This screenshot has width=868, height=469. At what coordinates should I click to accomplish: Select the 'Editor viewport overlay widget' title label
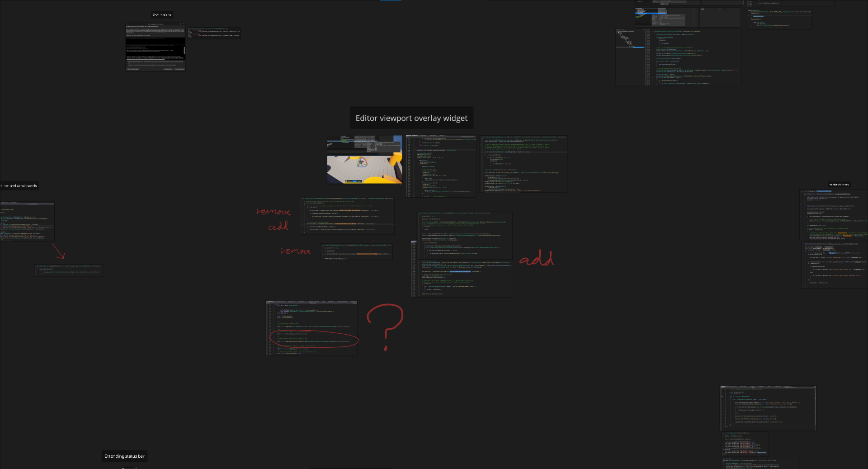(x=411, y=118)
